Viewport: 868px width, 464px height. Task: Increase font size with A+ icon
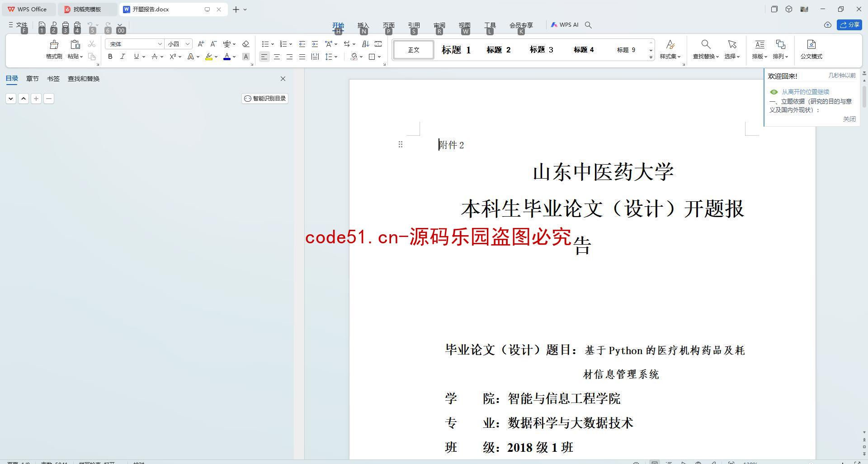(201, 44)
